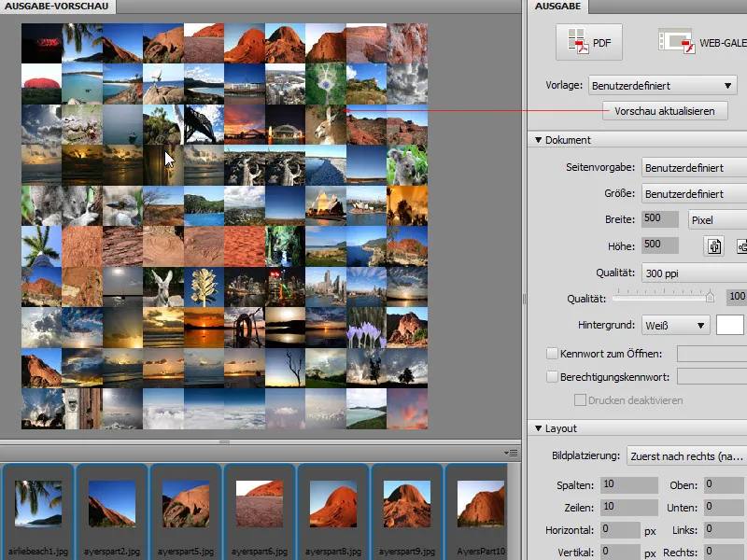Image resolution: width=747 pixels, height=560 pixels.
Task: Click the Links margin field
Action: [726, 529]
